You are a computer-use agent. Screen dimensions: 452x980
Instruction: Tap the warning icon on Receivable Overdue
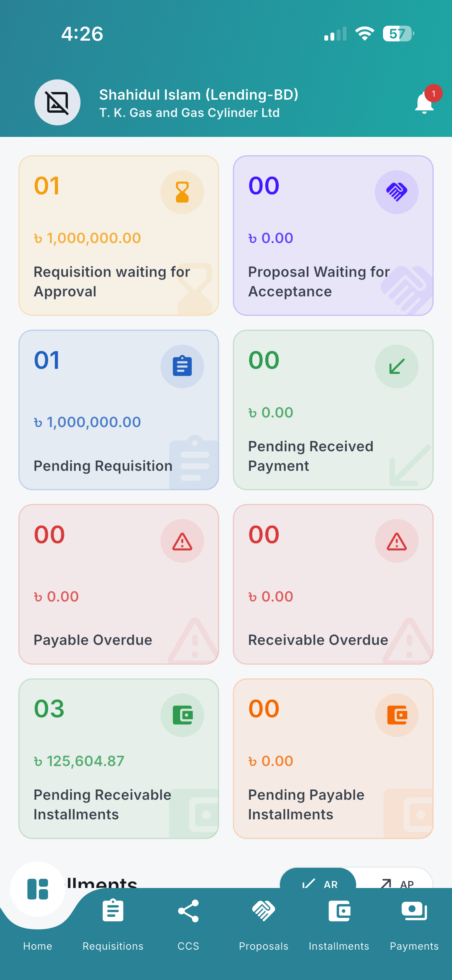pyautogui.click(x=396, y=541)
